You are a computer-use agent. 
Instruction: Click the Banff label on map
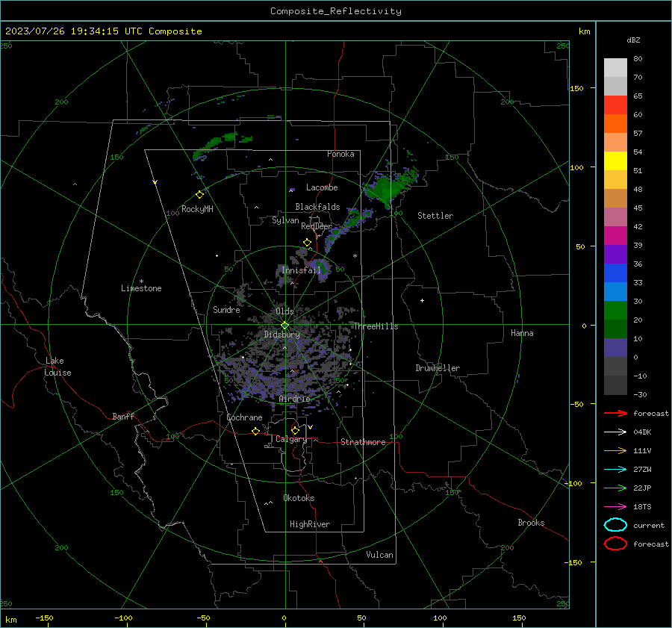(123, 416)
